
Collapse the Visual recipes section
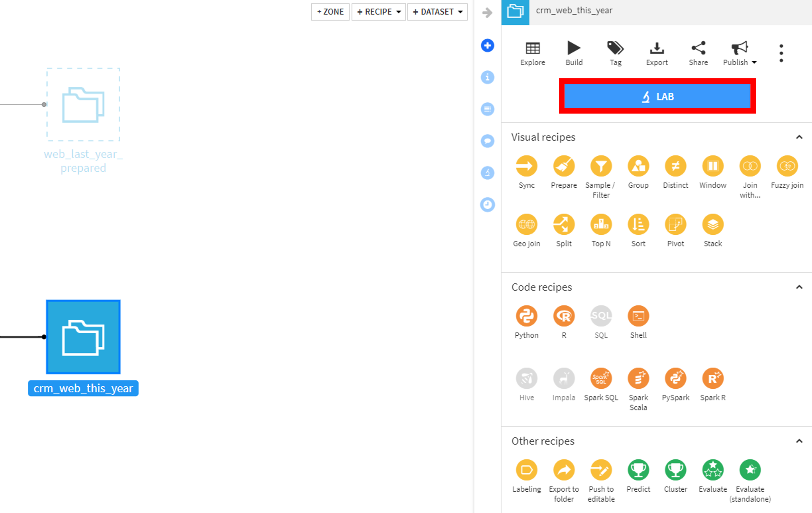(x=799, y=137)
